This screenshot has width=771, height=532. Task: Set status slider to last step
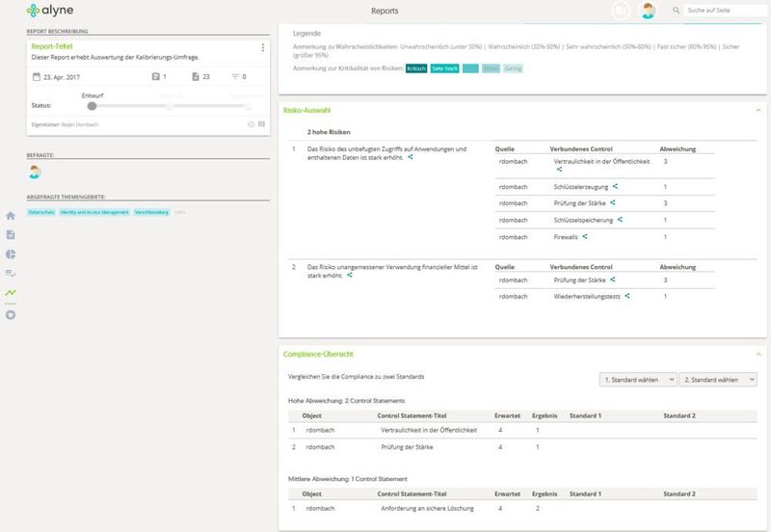[248, 106]
